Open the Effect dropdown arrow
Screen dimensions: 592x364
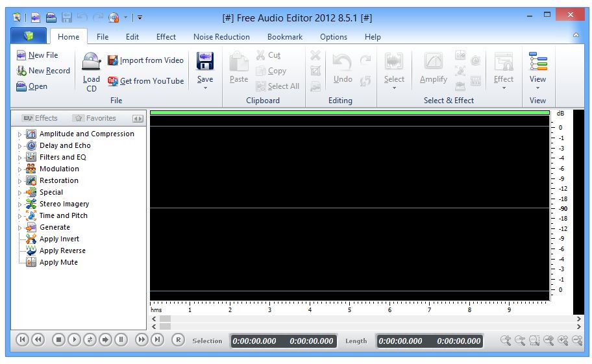click(x=504, y=88)
